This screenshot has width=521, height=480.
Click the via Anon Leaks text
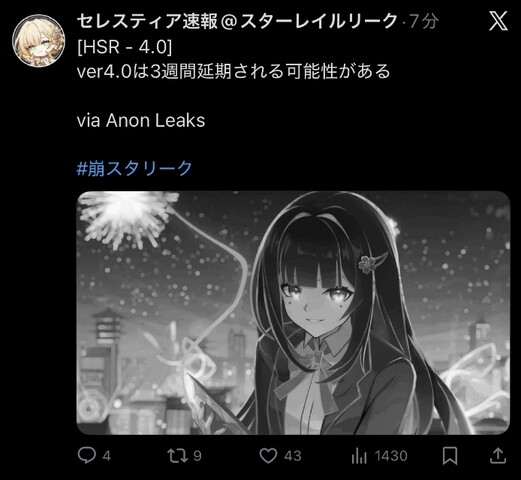(141, 120)
